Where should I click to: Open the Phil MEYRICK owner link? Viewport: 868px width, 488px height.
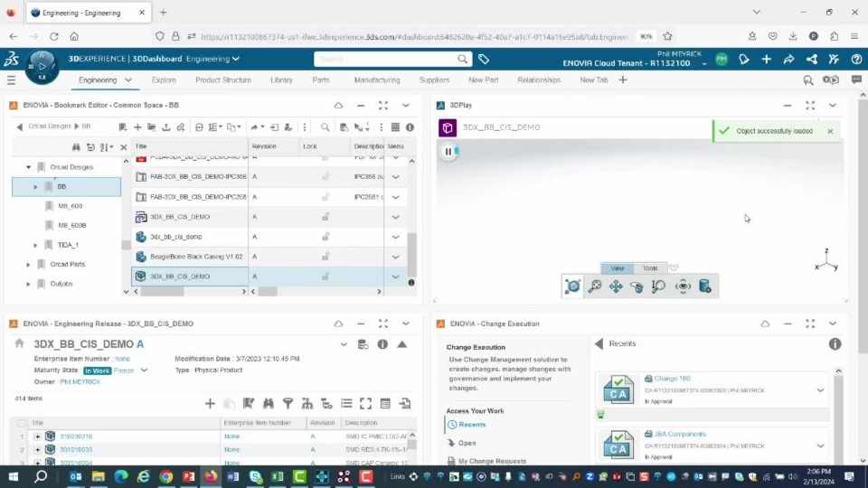coord(80,381)
